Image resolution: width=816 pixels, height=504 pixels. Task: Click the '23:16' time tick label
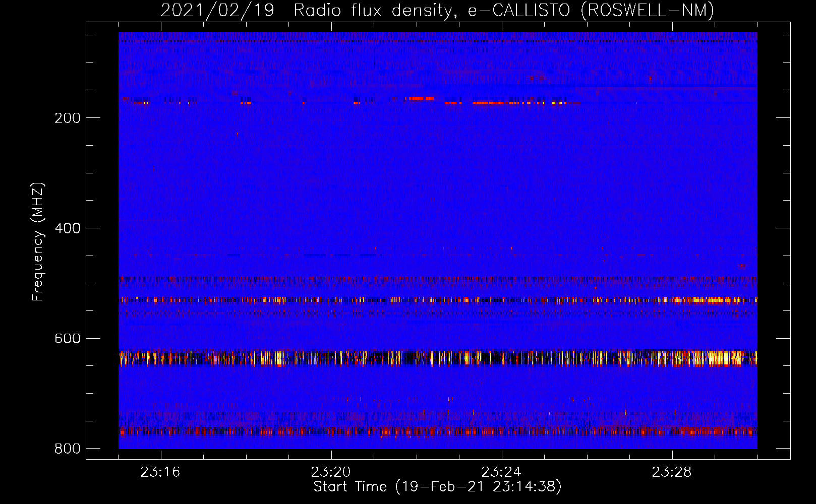pos(160,472)
